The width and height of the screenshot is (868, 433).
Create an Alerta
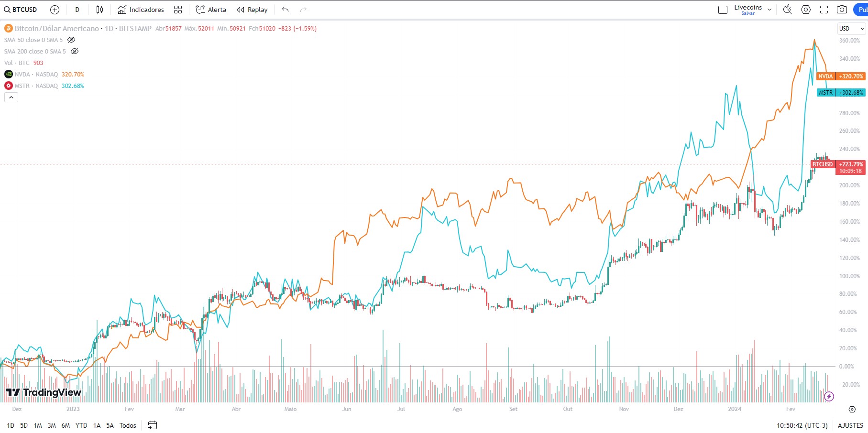211,10
